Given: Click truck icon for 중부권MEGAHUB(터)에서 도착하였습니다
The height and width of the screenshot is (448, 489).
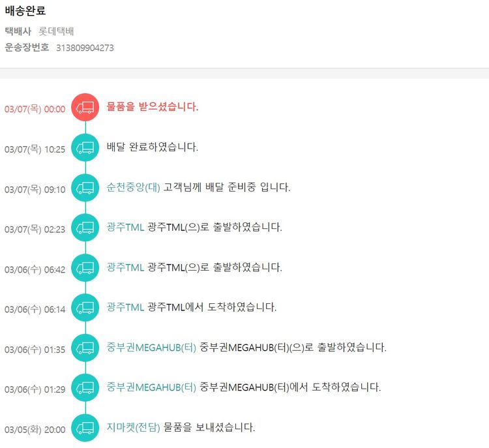Looking at the screenshot, I should coord(85,388).
